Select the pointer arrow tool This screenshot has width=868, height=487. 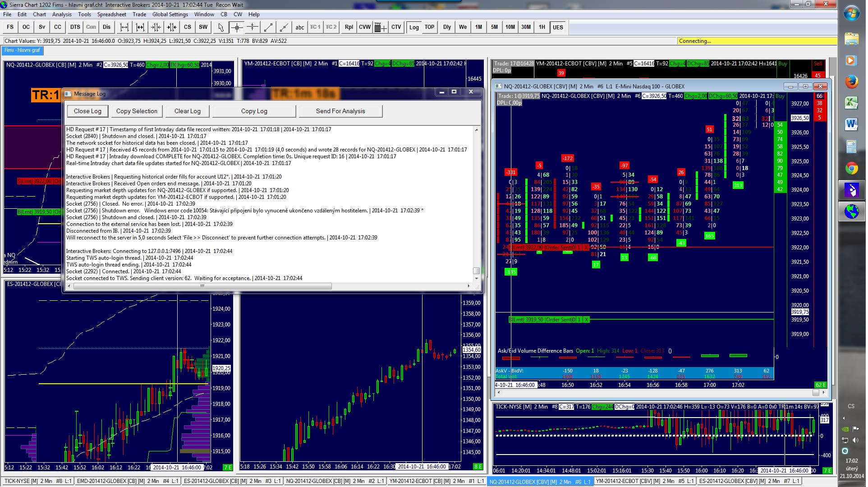[x=220, y=27]
